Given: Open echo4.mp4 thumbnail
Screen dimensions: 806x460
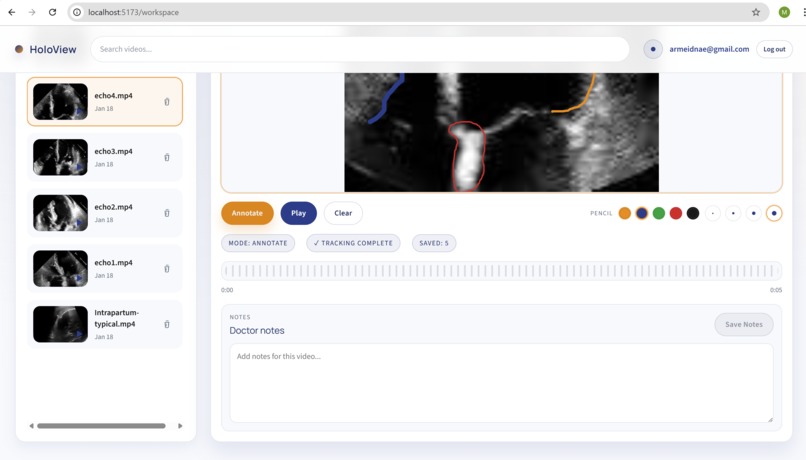Looking at the screenshot, I should [60, 102].
